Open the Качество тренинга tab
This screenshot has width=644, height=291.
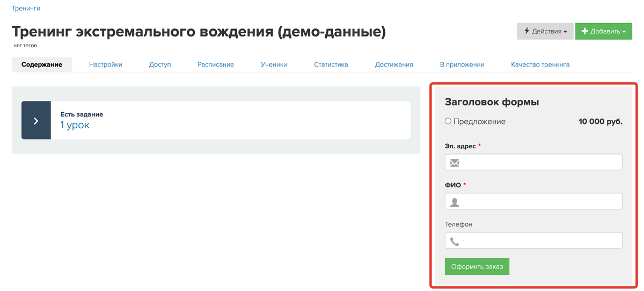click(540, 64)
